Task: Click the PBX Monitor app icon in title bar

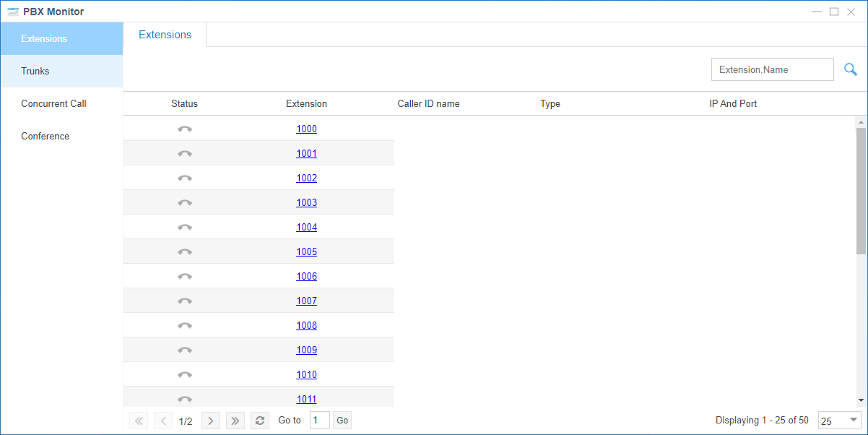Action: coord(13,12)
